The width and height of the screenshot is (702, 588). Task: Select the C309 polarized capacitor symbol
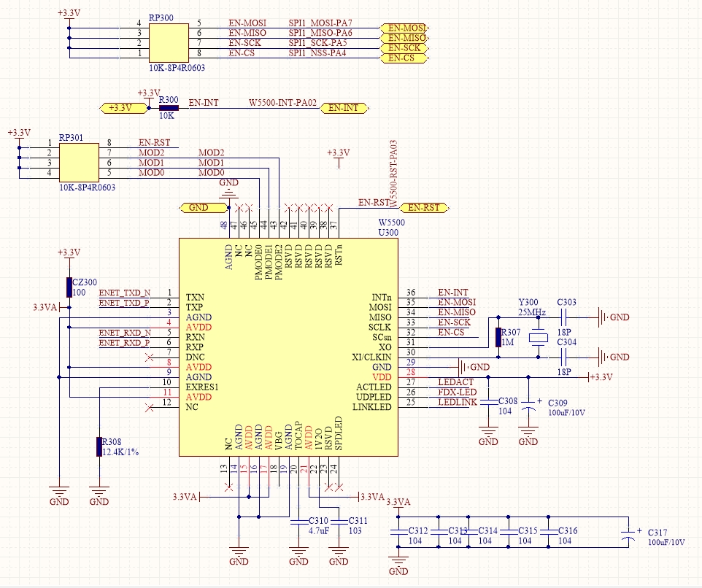tap(528, 406)
